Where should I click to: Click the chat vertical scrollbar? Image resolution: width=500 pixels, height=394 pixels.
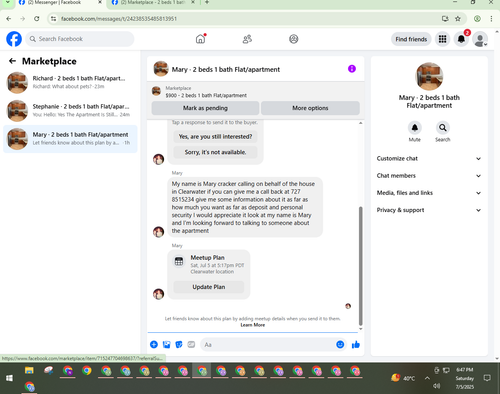pyautogui.click(x=360, y=266)
